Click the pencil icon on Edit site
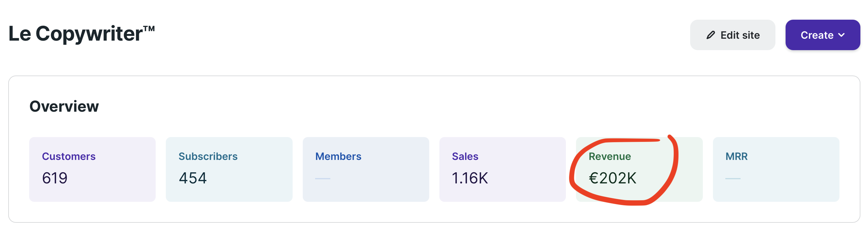 pyautogui.click(x=710, y=35)
